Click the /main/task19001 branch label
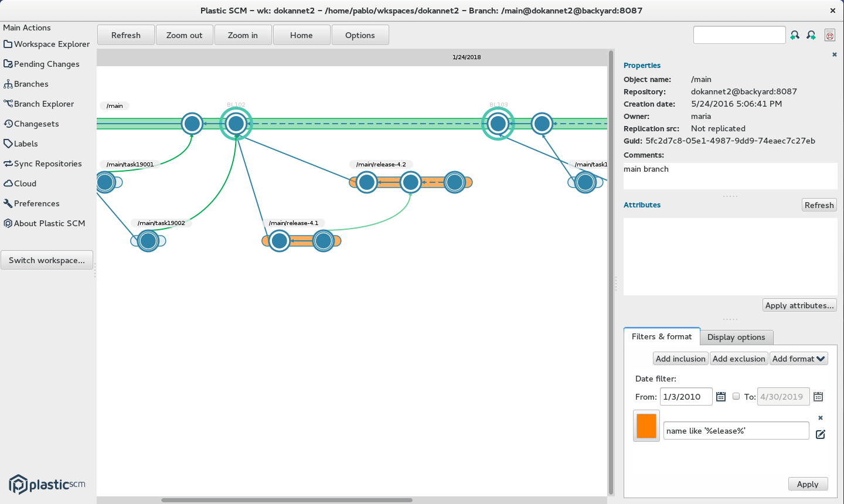This screenshot has width=844, height=504. click(x=130, y=165)
